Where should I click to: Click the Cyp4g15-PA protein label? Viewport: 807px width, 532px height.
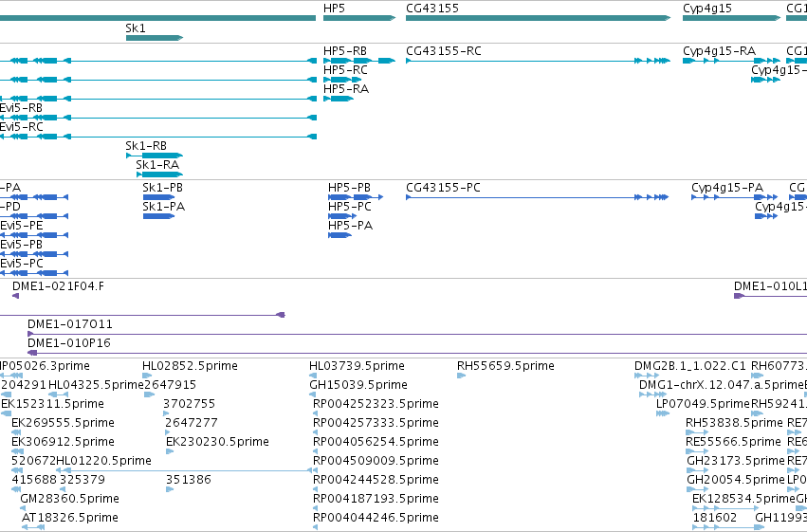(727, 188)
